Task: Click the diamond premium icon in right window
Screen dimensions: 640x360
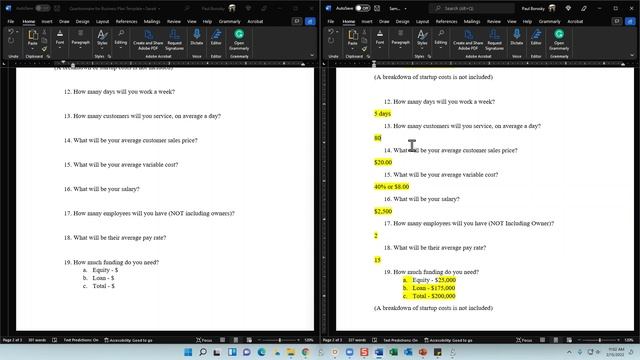Action: (568, 8)
